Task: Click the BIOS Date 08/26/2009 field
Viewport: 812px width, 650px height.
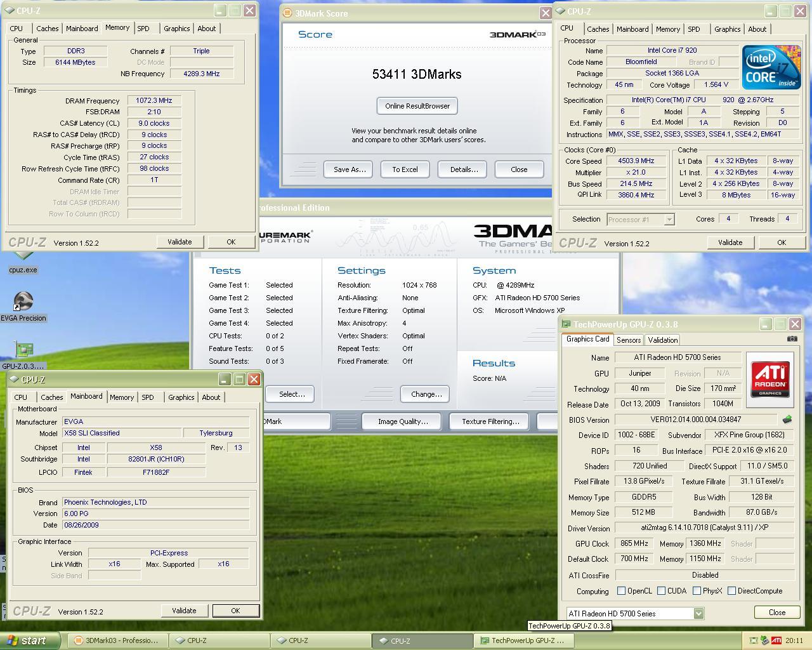Action: (x=155, y=525)
